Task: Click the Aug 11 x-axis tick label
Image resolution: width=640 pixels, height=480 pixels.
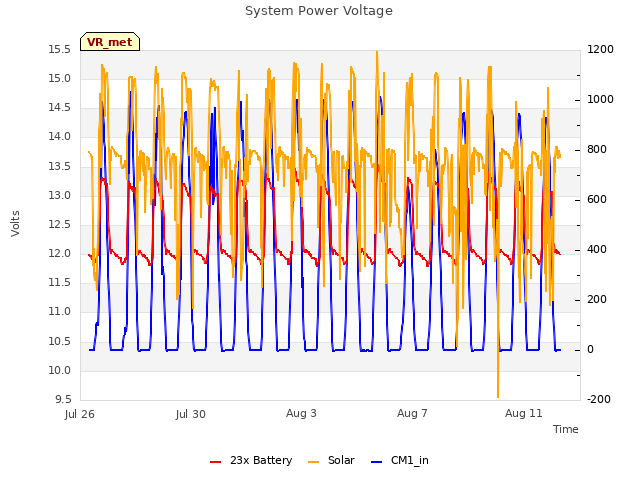Action: tap(524, 413)
